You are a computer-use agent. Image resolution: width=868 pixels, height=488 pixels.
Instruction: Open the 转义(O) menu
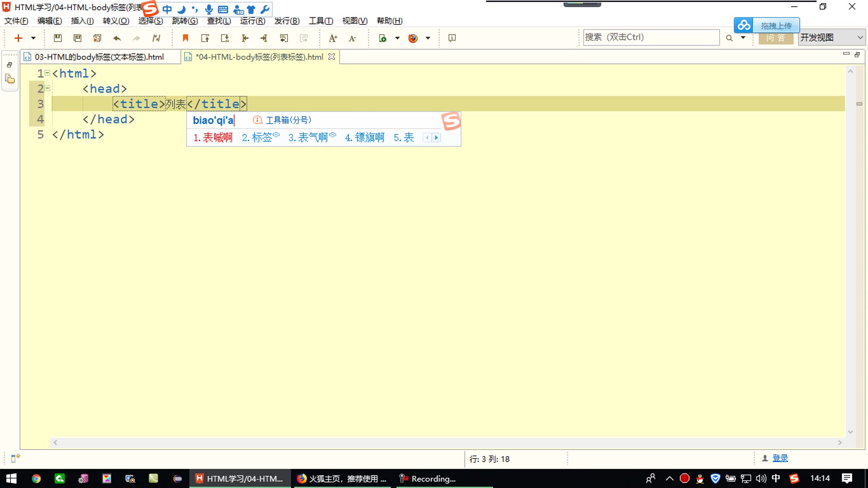click(116, 21)
